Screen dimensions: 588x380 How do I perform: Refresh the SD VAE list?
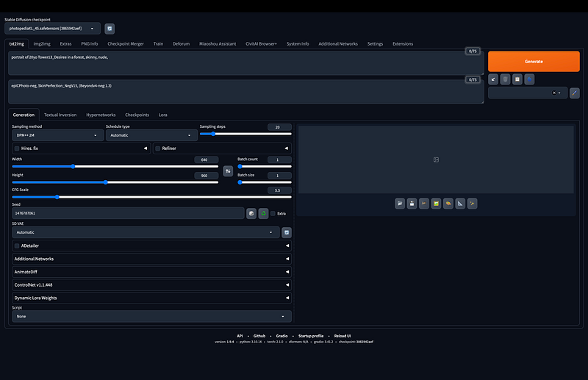(x=287, y=232)
